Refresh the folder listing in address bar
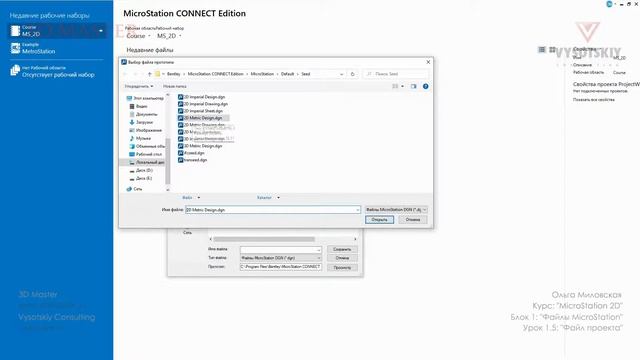This screenshot has height=360, width=640. click(x=353, y=74)
